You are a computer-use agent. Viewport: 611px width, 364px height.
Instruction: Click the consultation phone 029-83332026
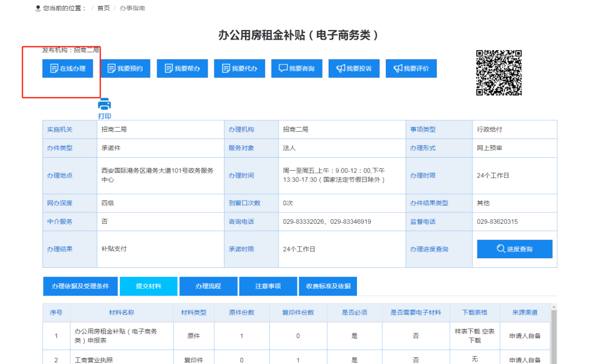[x=304, y=222]
